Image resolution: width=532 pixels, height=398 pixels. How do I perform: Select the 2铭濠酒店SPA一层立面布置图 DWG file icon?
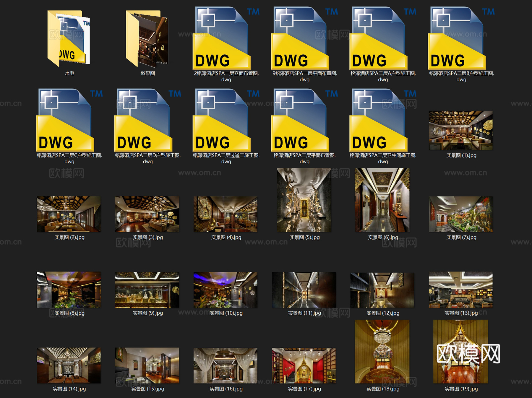point(226,38)
